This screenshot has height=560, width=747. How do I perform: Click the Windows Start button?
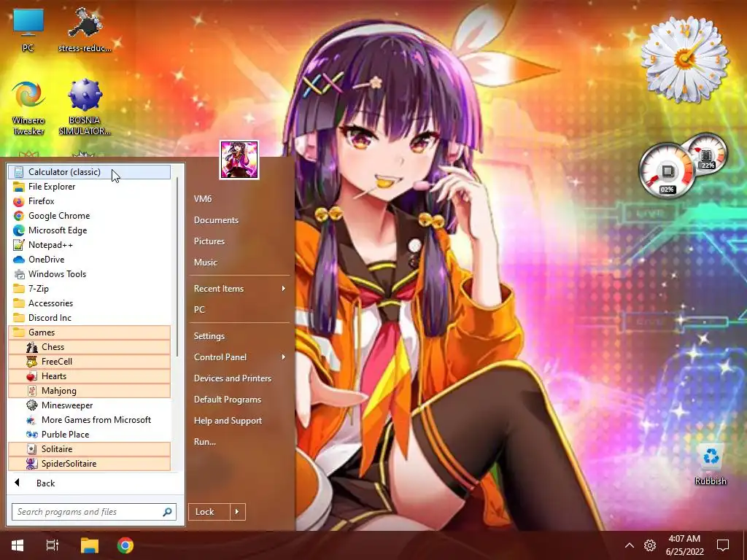(x=18, y=545)
